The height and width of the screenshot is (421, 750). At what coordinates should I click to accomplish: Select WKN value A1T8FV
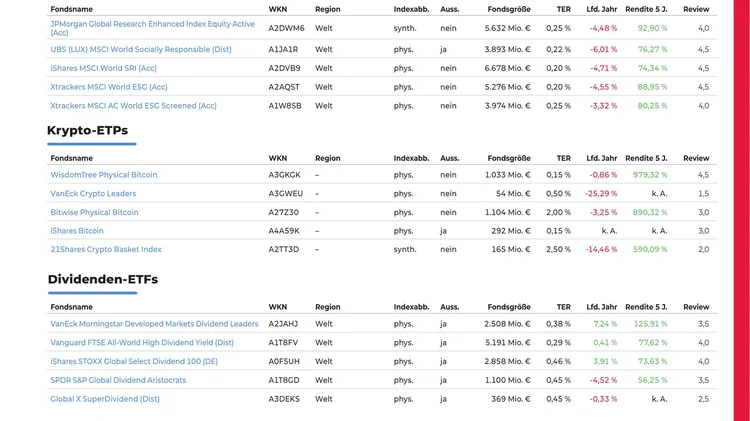(283, 343)
